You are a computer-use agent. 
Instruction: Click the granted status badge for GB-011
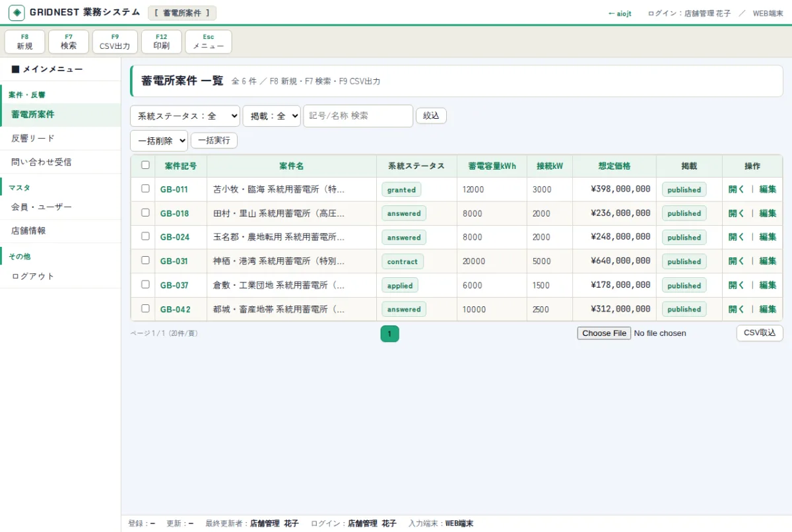[401, 189]
